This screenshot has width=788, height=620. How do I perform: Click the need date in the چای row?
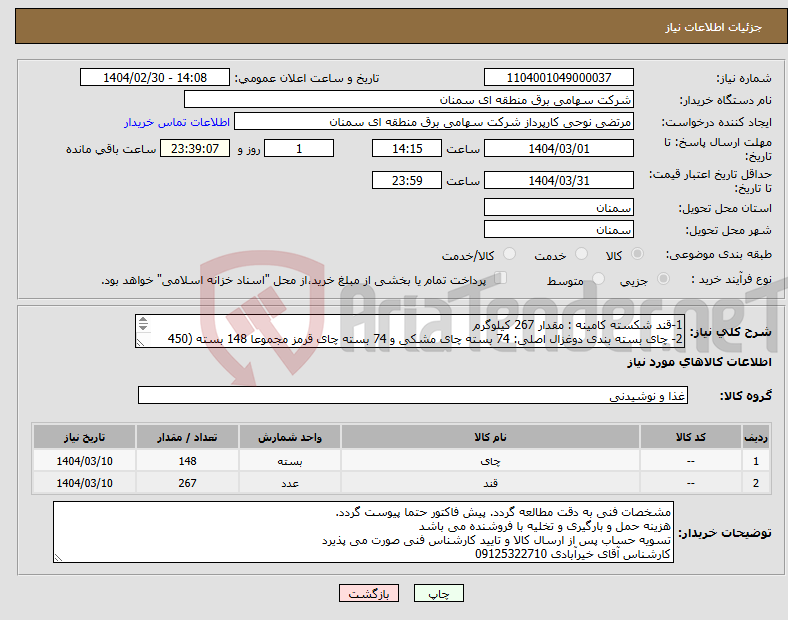84,461
